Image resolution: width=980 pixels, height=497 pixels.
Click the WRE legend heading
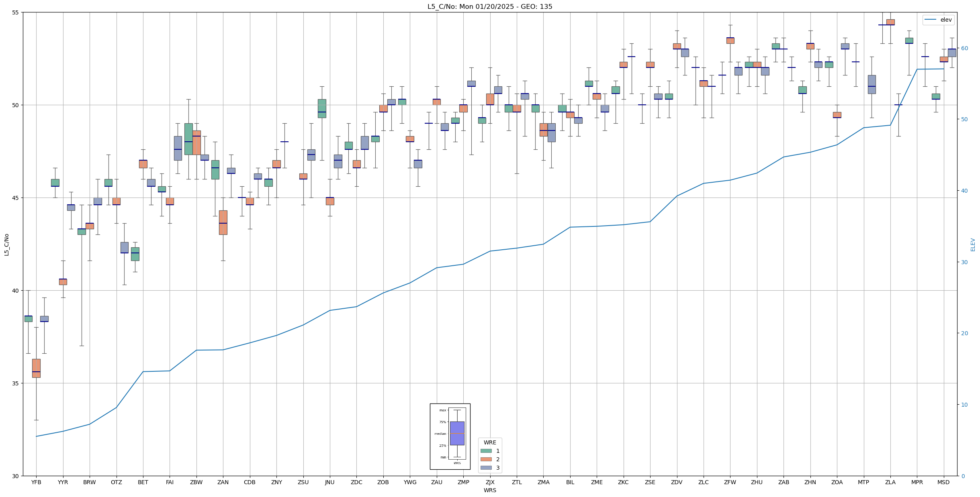tap(489, 442)
